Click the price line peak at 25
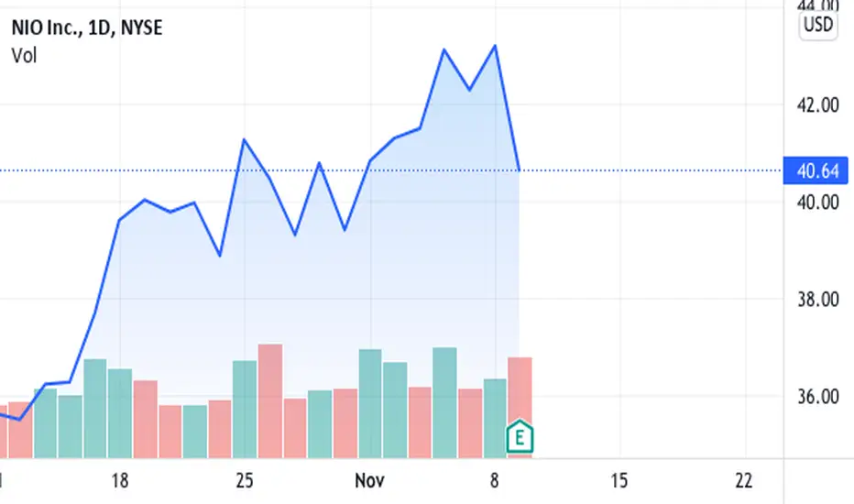Screen dimensions: 854x504 [244, 140]
